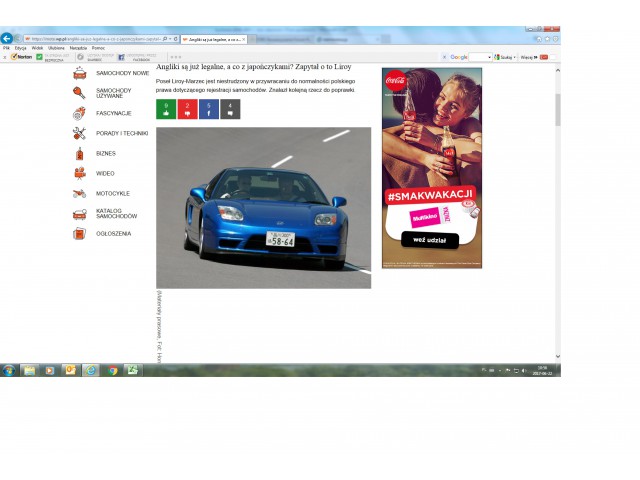The height and width of the screenshot is (480, 640).
Task: Click the Motocykle motorcycle icon
Action: (x=79, y=193)
